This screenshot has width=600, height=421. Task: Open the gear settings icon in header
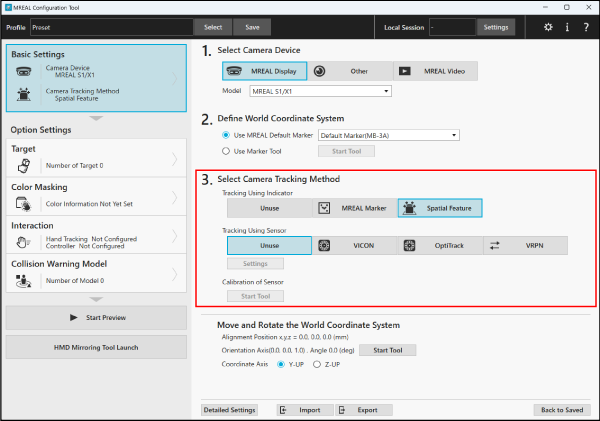pyautogui.click(x=548, y=27)
